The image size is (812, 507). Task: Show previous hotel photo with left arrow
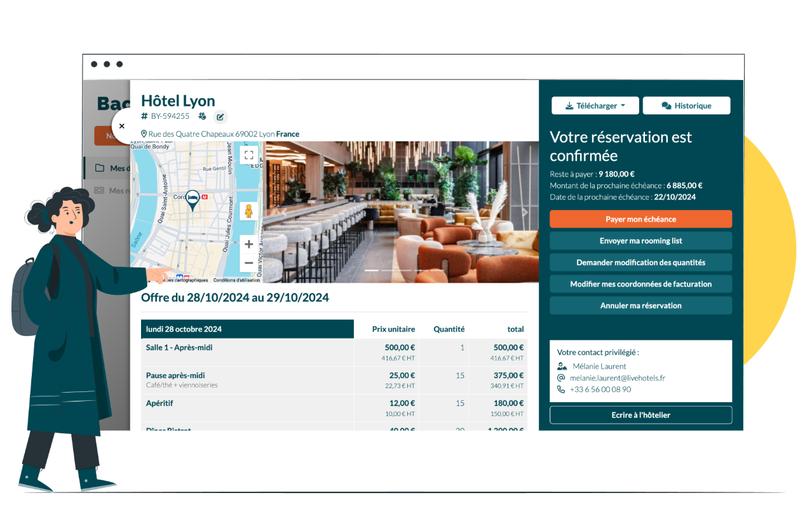click(x=284, y=212)
